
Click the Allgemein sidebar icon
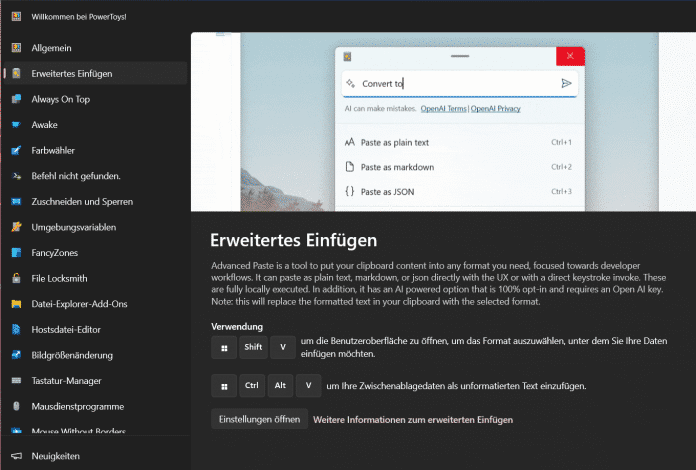coord(16,47)
